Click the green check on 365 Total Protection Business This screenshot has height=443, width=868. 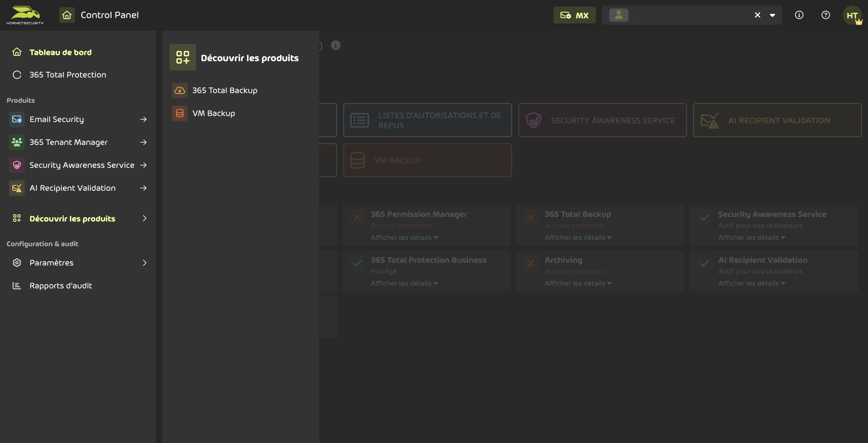point(357,263)
